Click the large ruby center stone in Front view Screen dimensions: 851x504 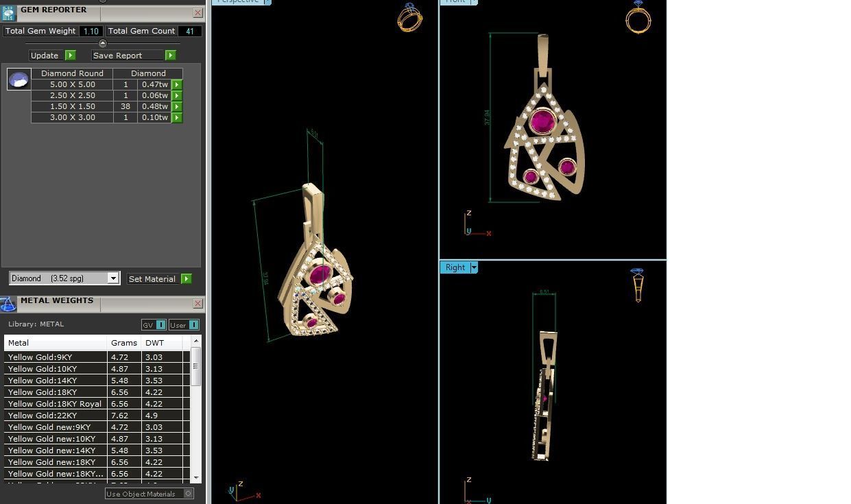tap(543, 123)
